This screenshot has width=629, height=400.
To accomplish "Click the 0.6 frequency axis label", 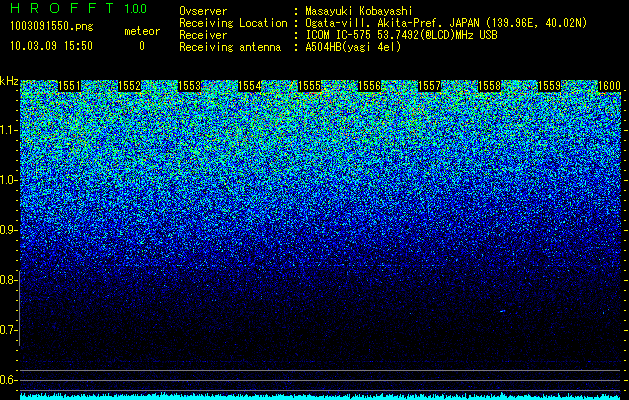I will pos(9,380).
